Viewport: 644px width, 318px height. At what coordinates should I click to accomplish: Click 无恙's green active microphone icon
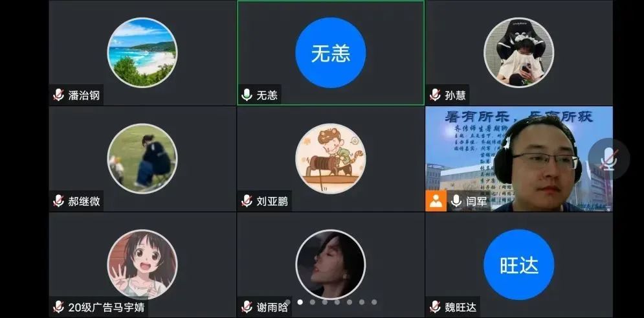[x=247, y=95]
